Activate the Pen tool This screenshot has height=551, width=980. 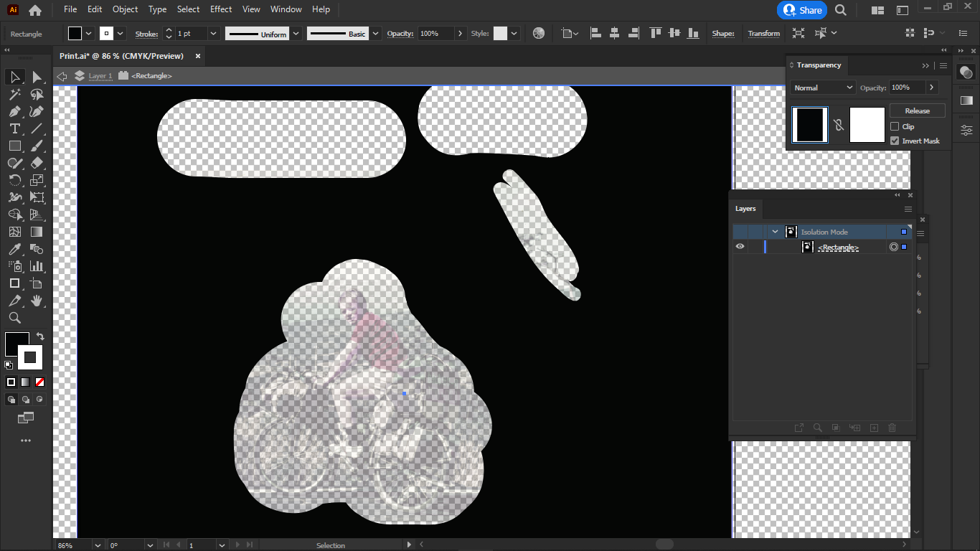14,111
